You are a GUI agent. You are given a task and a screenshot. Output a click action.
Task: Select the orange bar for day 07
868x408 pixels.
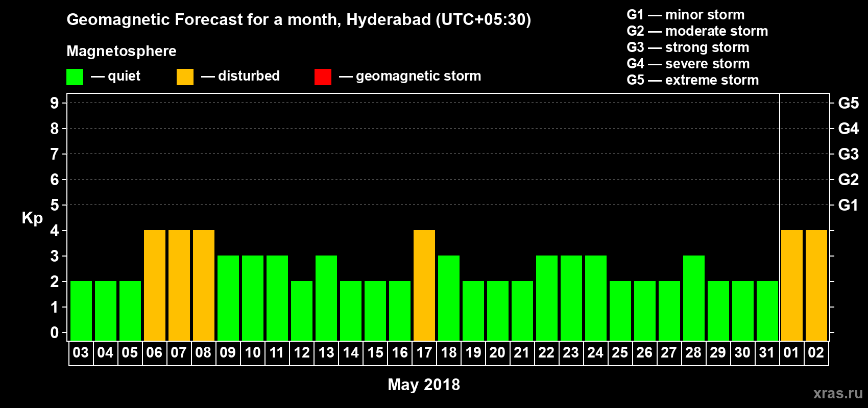179,285
